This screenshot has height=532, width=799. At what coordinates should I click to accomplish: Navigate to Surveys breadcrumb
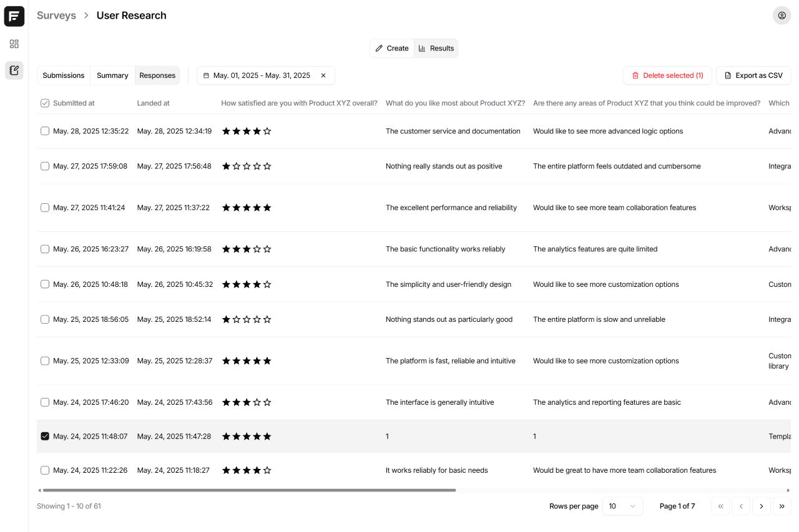point(56,16)
